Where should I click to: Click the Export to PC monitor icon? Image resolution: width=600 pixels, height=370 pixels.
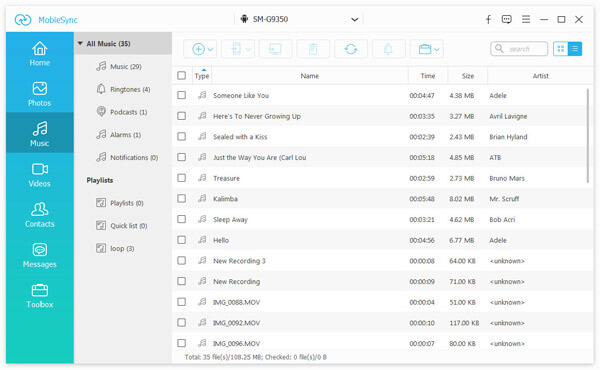coord(275,49)
